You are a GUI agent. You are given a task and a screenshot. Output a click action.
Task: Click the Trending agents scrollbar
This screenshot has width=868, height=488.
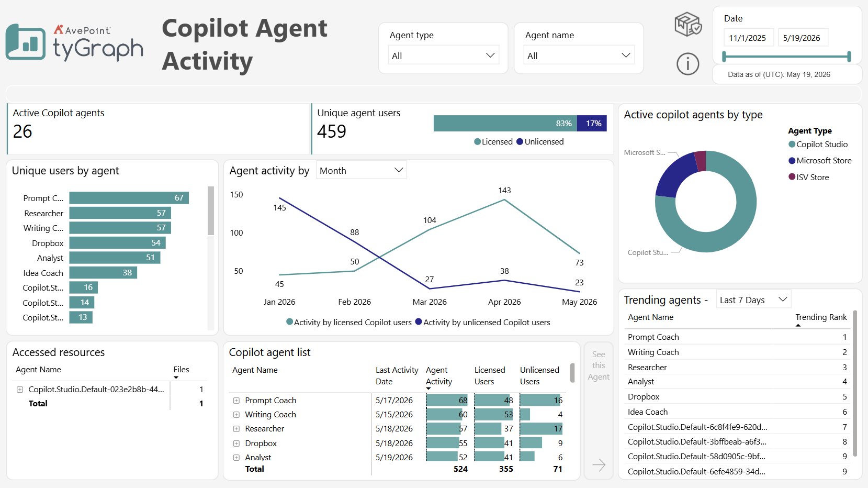click(x=855, y=383)
